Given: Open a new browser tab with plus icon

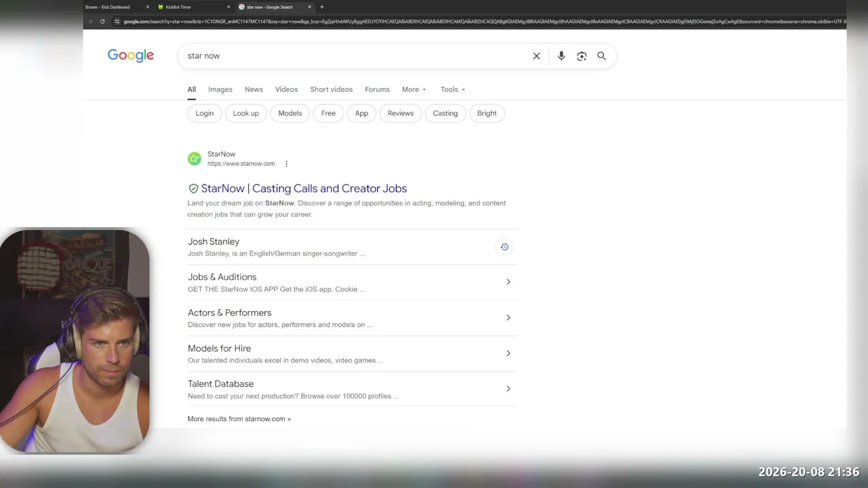Looking at the screenshot, I should pyautogui.click(x=321, y=7).
